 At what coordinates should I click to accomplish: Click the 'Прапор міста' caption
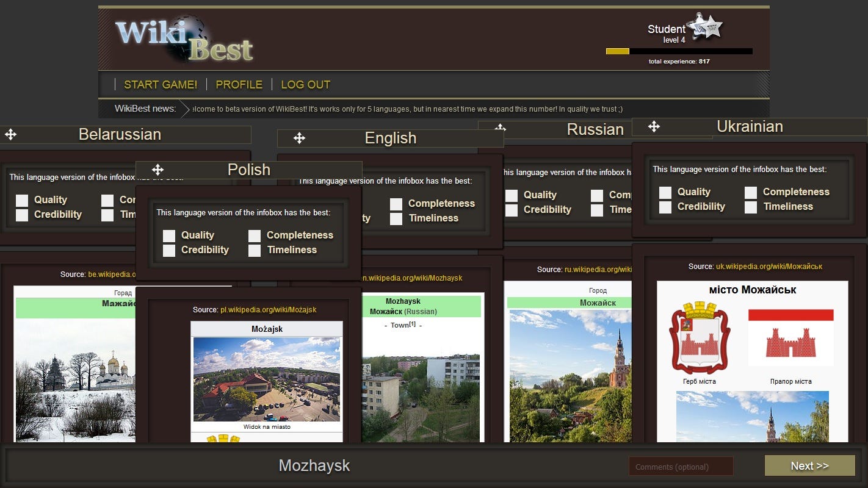click(x=790, y=381)
